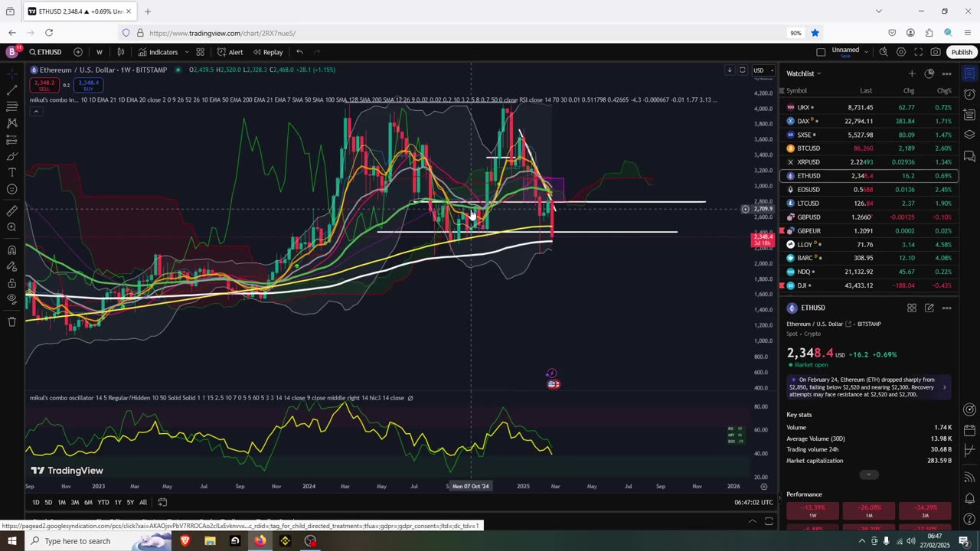Remove drawings with trash icon
The image size is (980, 551).
click(x=11, y=321)
